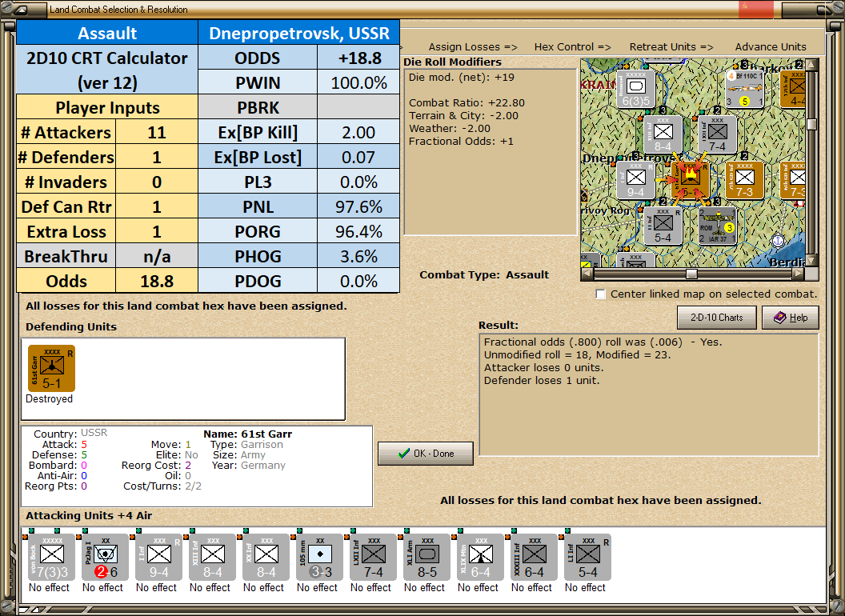This screenshot has width=845, height=616.
Task: Select XIII Inf 8-4 attacking unit counter
Action: (212, 558)
